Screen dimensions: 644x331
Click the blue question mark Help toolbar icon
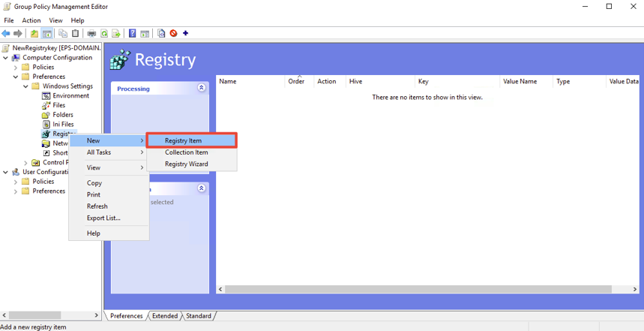pos(132,33)
